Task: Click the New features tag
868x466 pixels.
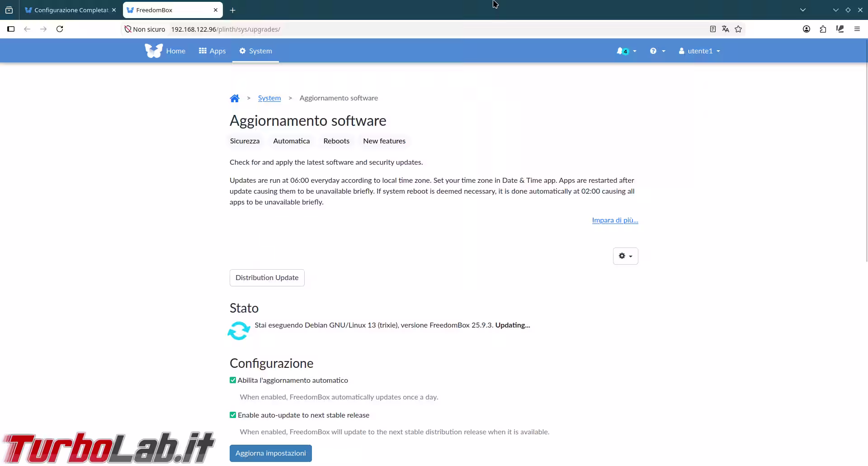Action: [384, 141]
